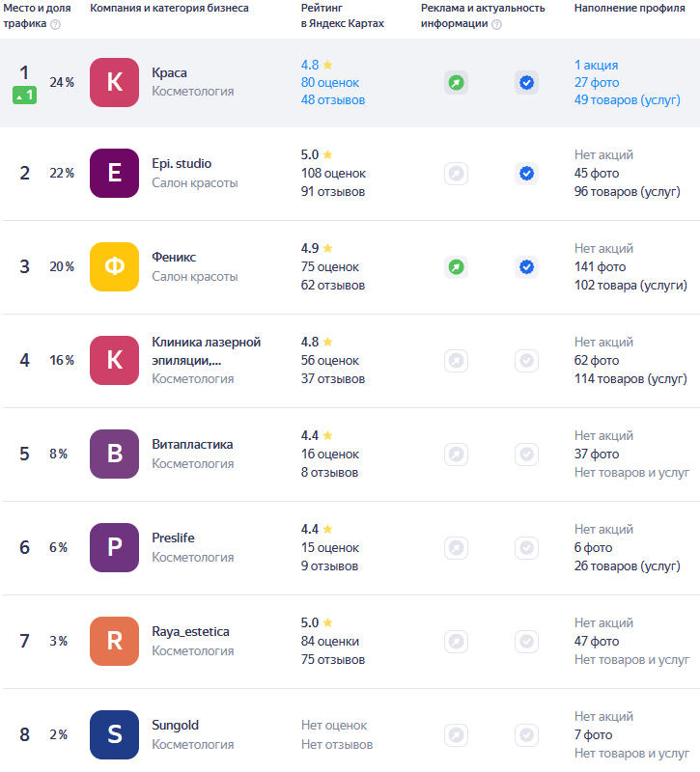Image resolution: width=700 pixels, height=772 pixels.
Task: Click the 7 фото text for Sungold
Action: point(593,735)
